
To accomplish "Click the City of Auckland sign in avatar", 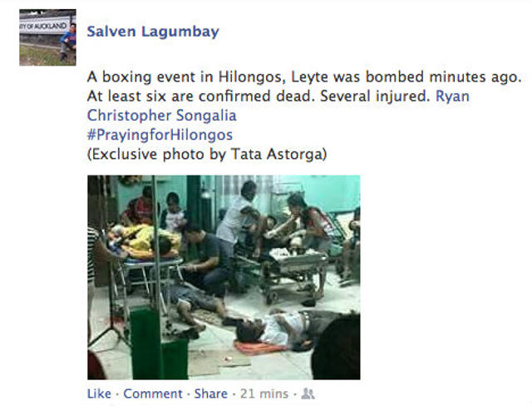I will tap(43, 26).
